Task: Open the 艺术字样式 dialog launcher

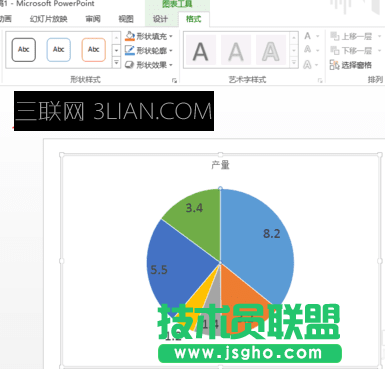Action: [320, 80]
